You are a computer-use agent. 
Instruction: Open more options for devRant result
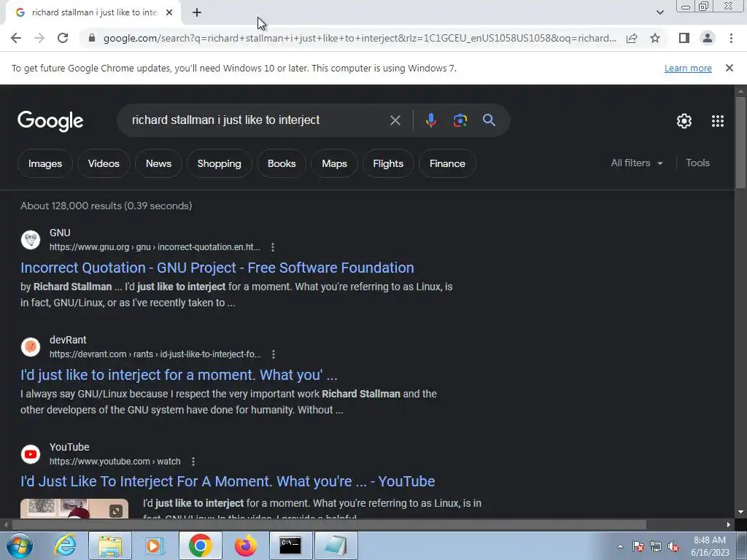(x=274, y=354)
